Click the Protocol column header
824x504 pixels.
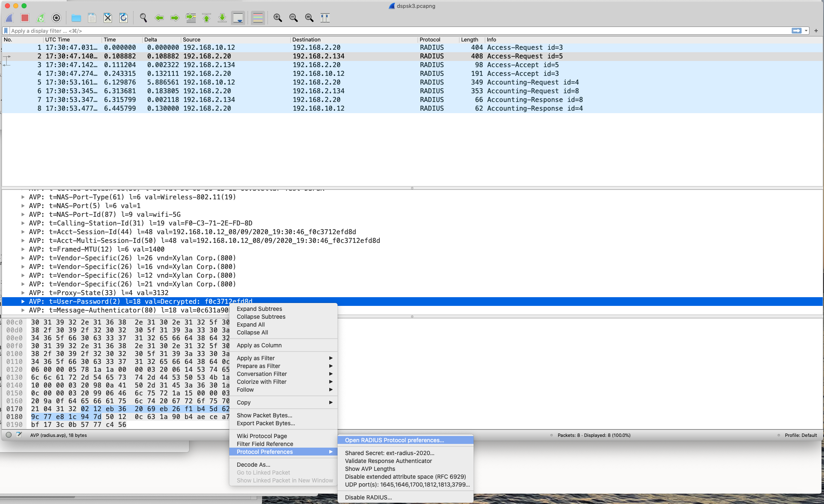(430, 40)
